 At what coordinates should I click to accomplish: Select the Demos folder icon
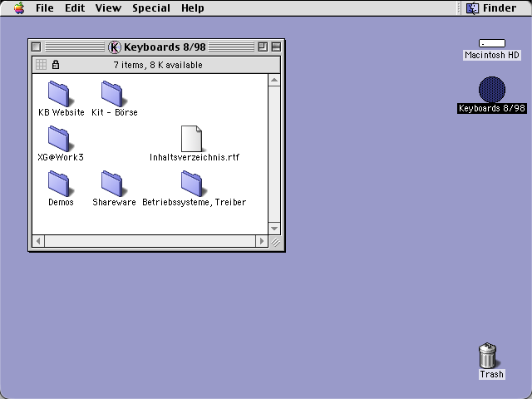pyautogui.click(x=60, y=183)
